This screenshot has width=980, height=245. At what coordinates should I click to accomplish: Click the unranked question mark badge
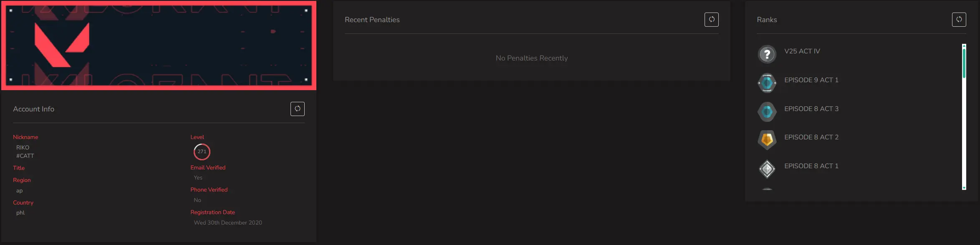767,54
